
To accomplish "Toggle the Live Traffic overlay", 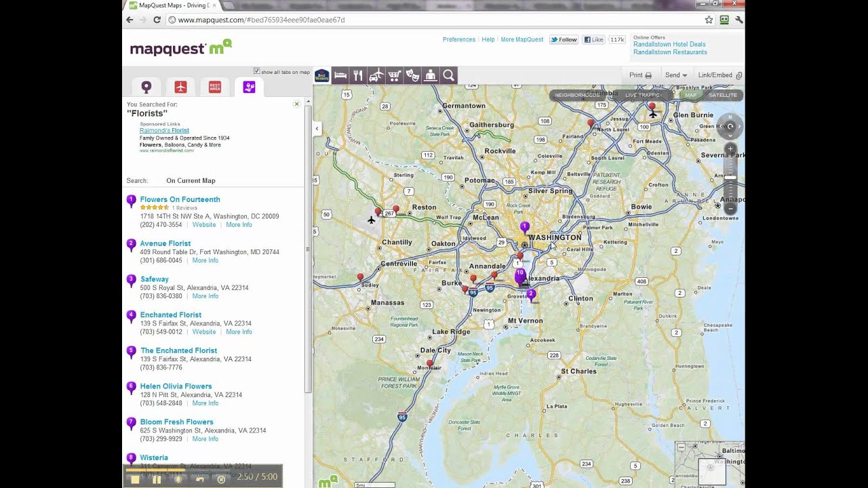I will pos(642,95).
